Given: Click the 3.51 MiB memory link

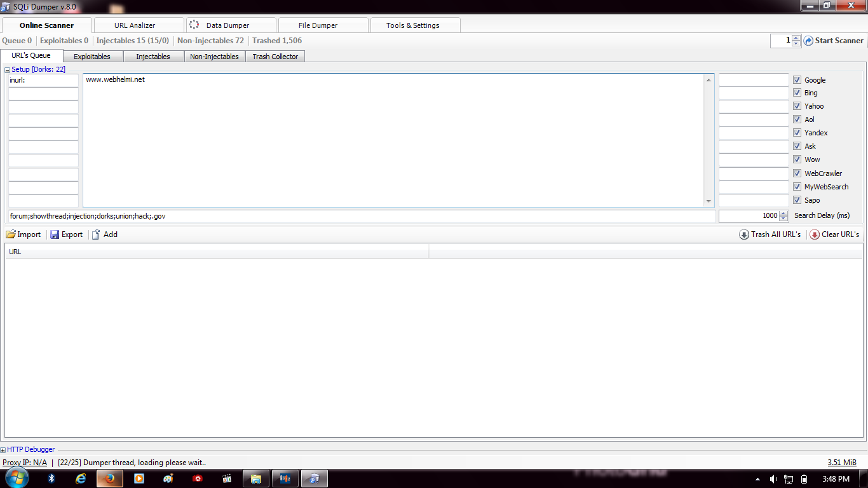Looking at the screenshot, I should point(842,463).
